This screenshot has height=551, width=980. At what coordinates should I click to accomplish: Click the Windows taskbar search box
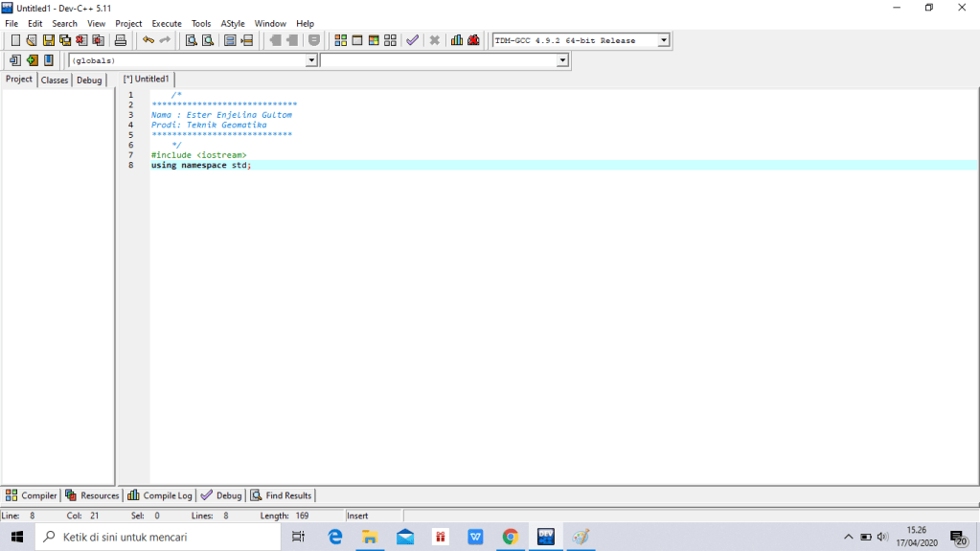158,537
